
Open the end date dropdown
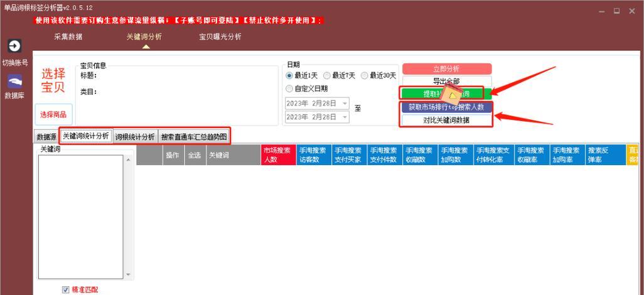pyautogui.click(x=345, y=117)
